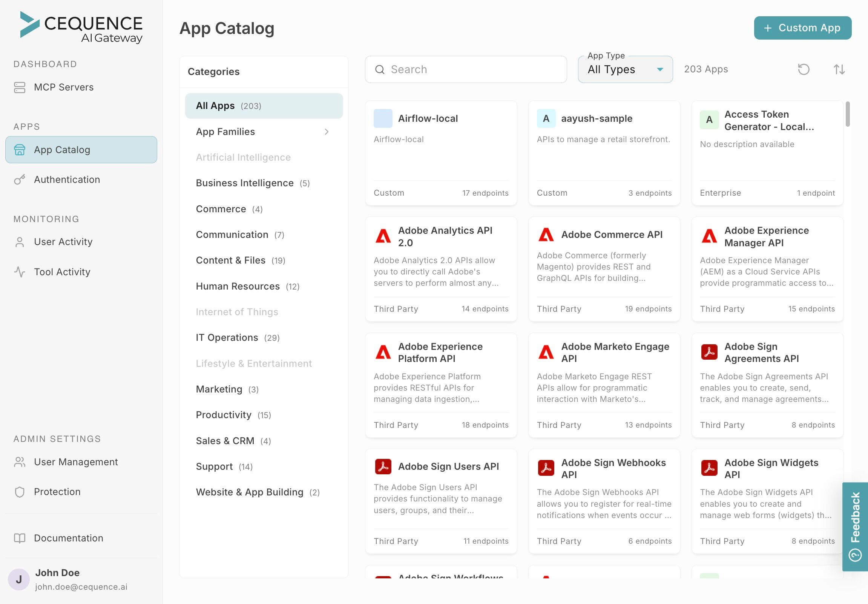Open Protection shield settings
This screenshot has width=868, height=604.
57,492
